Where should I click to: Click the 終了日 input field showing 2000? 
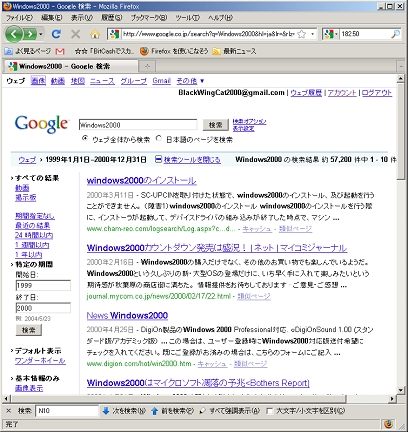click(x=43, y=308)
